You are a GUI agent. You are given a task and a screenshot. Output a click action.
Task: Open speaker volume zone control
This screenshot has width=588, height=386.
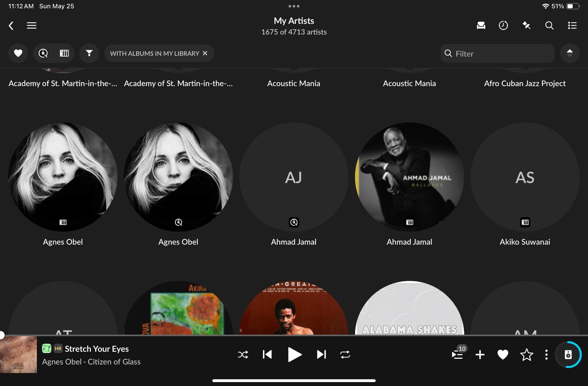coord(568,354)
